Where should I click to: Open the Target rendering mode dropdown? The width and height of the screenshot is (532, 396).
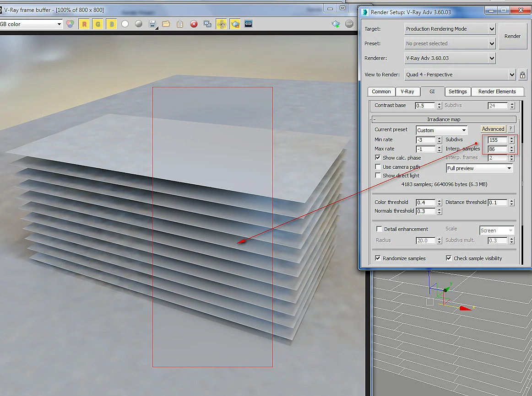450,29
